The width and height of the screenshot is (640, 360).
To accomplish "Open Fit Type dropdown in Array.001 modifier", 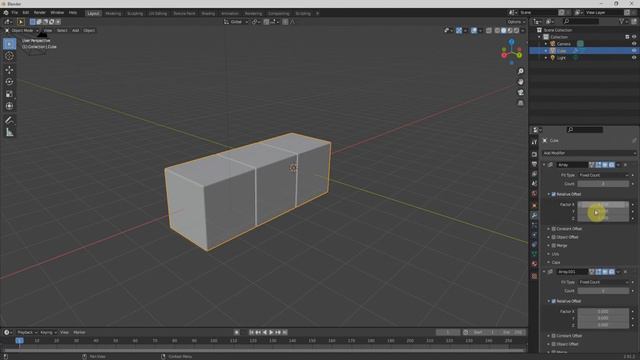I will click(603, 282).
